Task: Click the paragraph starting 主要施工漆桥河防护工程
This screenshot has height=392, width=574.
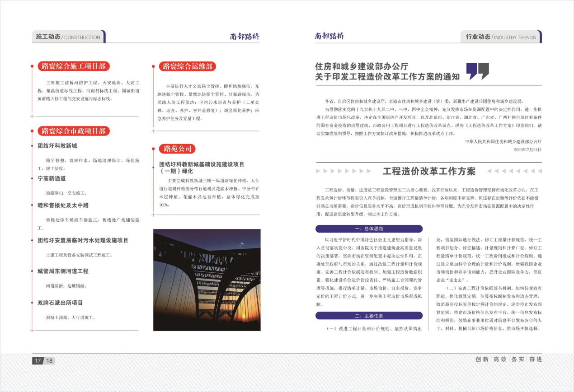Action: coord(89,91)
